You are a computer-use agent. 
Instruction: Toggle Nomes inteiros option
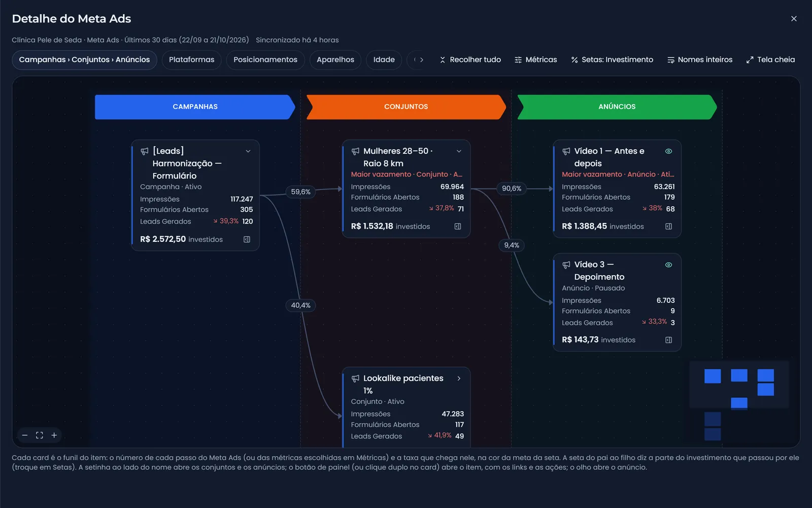click(700, 60)
